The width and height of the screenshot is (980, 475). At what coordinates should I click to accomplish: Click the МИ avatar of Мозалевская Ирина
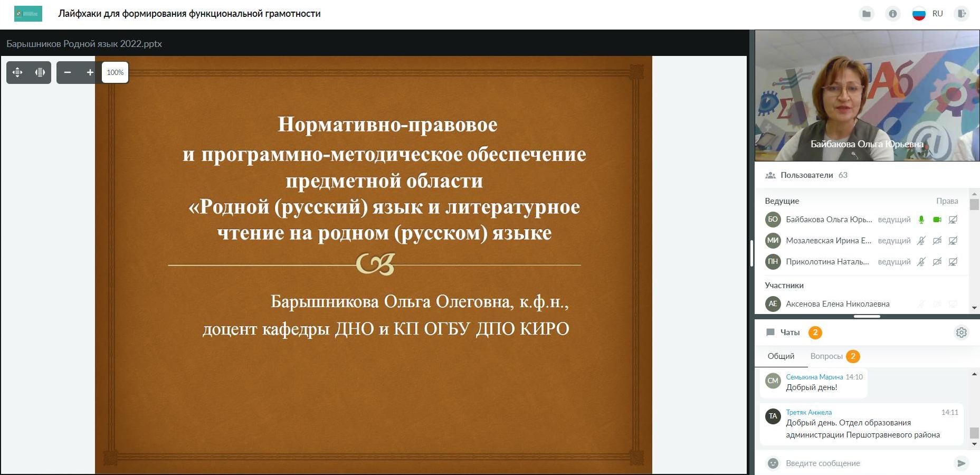[x=773, y=241]
